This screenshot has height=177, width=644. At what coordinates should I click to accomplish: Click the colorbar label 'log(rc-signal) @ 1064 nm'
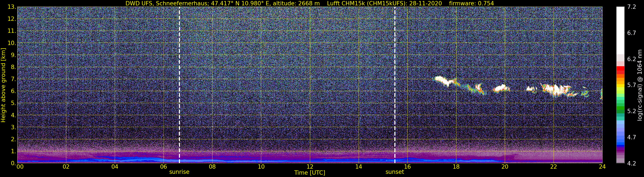coord(640,85)
